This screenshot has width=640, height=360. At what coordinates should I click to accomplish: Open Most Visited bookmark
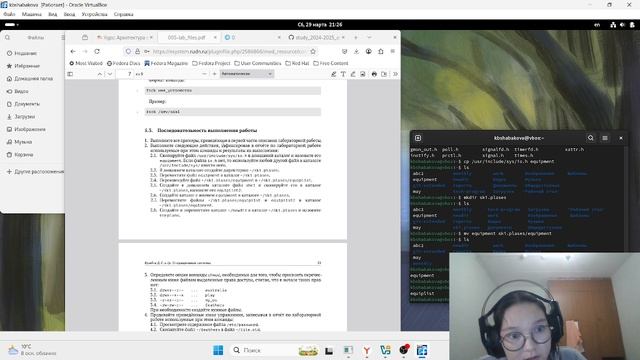click(86, 63)
